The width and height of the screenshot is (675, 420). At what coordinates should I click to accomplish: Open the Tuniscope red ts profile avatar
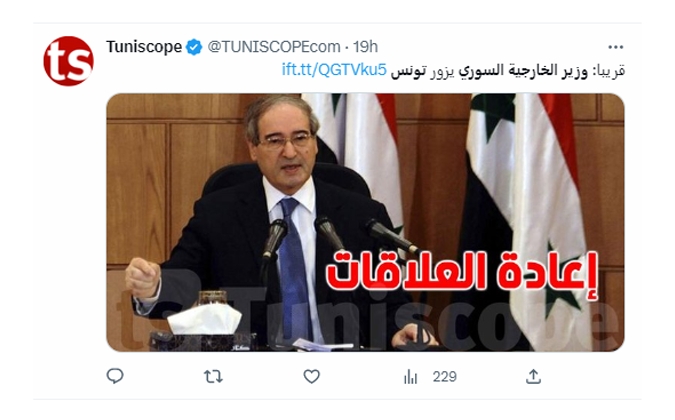[x=68, y=61]
